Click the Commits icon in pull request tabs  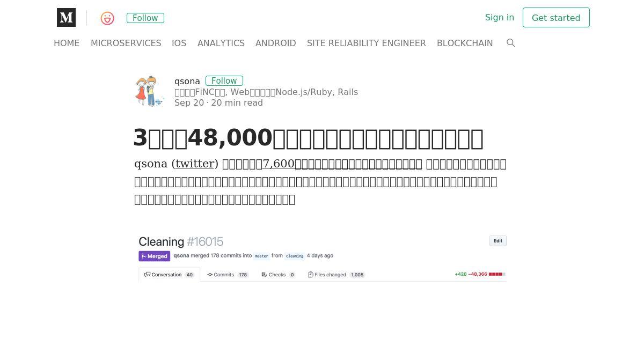(x=210, y=275)
